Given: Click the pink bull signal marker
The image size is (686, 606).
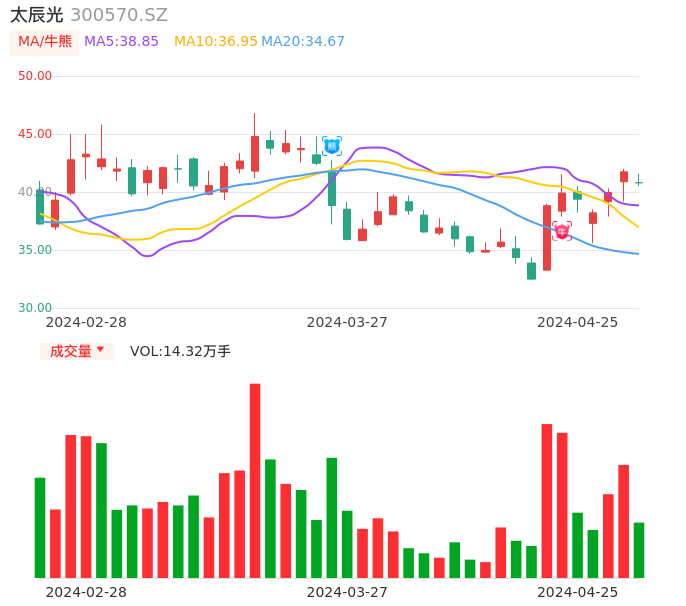Looking at the screenshot, I should click(x=562, y=231).
